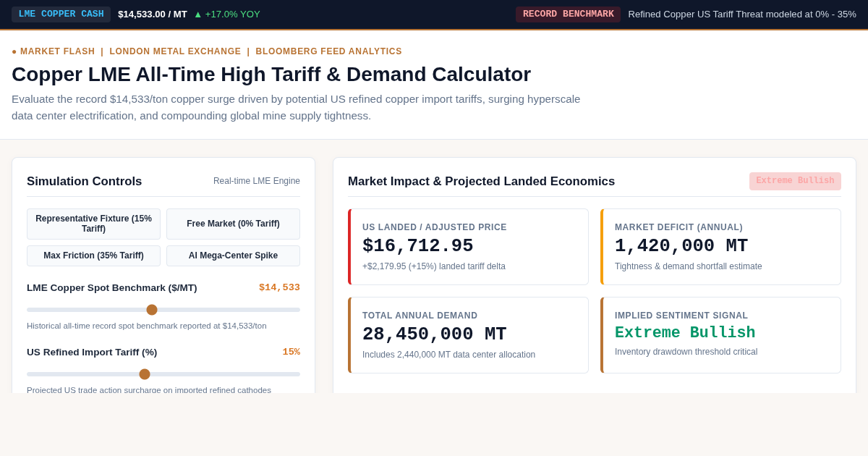Click the US Refined Import Tariff (%) label
This screenshot has height=456, width=868.
[x=92, y=352]
